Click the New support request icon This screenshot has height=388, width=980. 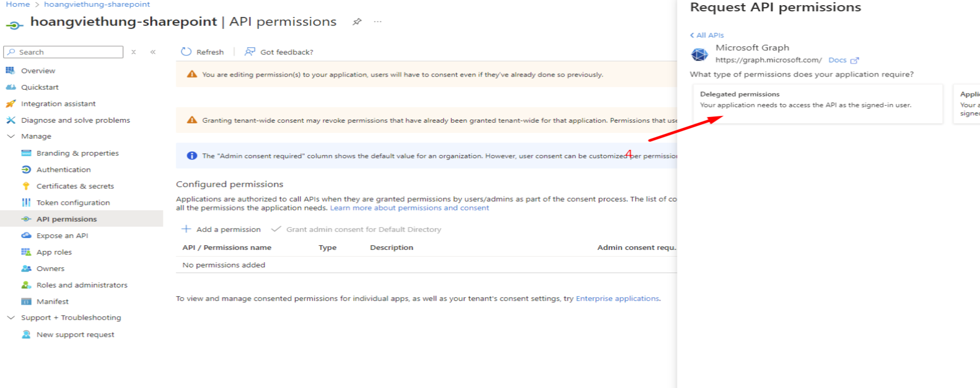coord(26,334)
